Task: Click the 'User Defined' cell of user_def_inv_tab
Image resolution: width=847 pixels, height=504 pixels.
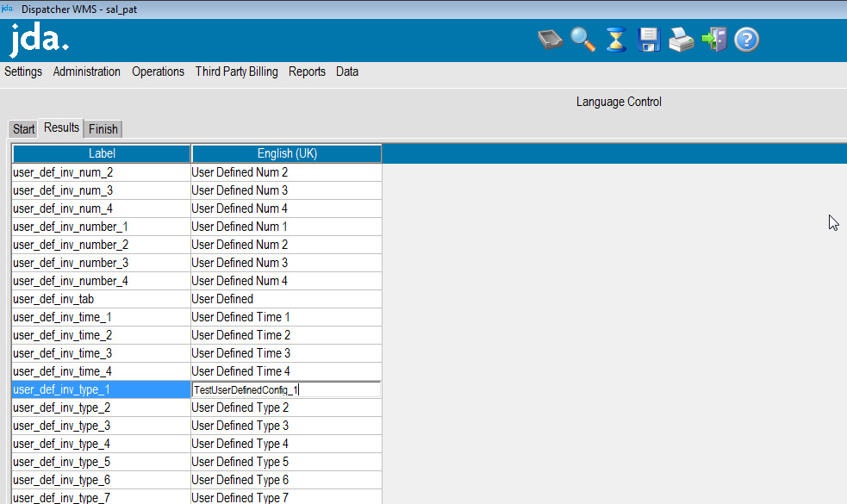Action: coord(286,299)
